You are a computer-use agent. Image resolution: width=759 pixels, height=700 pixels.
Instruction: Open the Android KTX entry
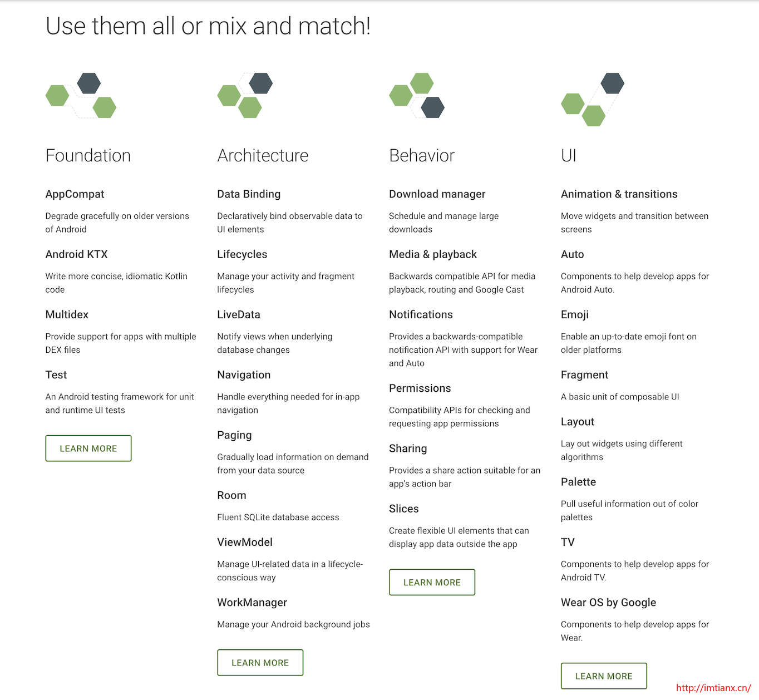tap(77, 254)
